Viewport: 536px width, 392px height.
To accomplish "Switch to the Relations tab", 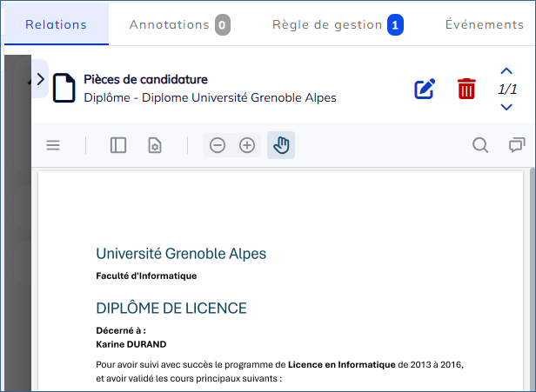I will 57,24.
